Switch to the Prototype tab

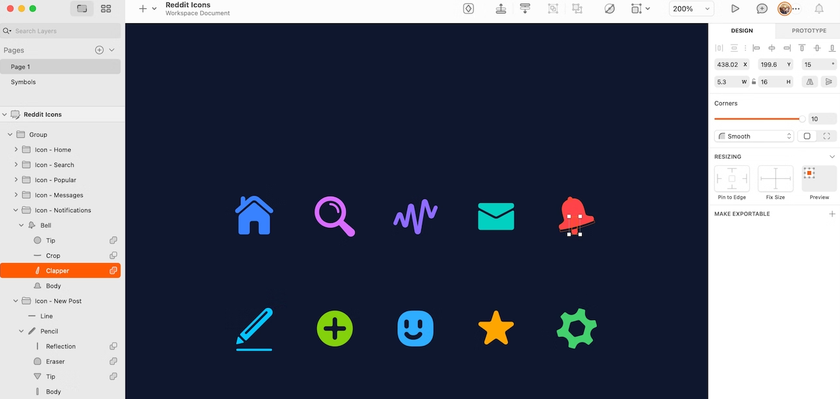808,31
